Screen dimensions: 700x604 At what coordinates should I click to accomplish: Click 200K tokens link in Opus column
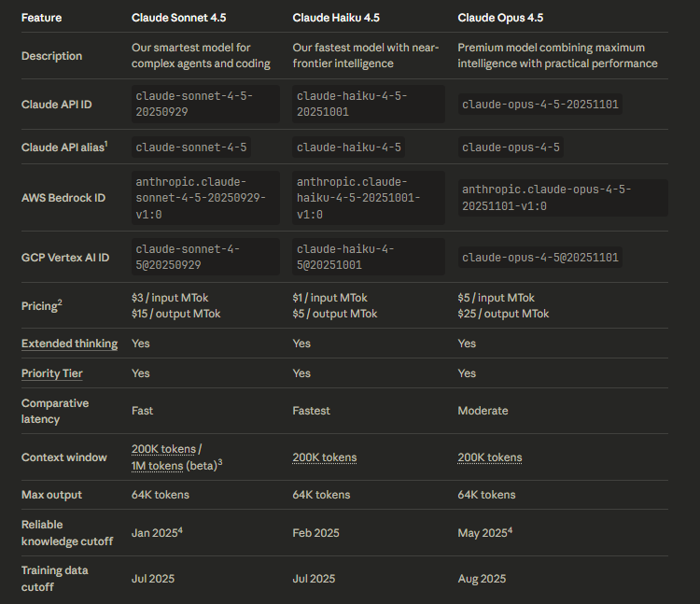489,457
